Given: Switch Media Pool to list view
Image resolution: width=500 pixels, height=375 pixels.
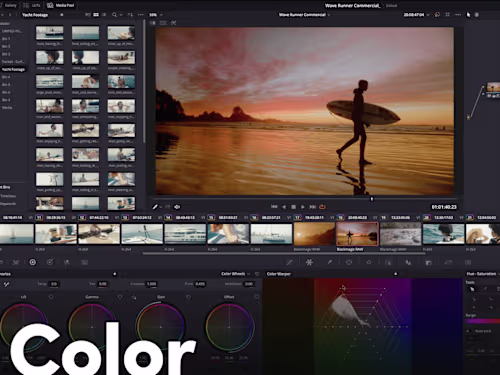Looking at the screenshot, I should (104, 15).
